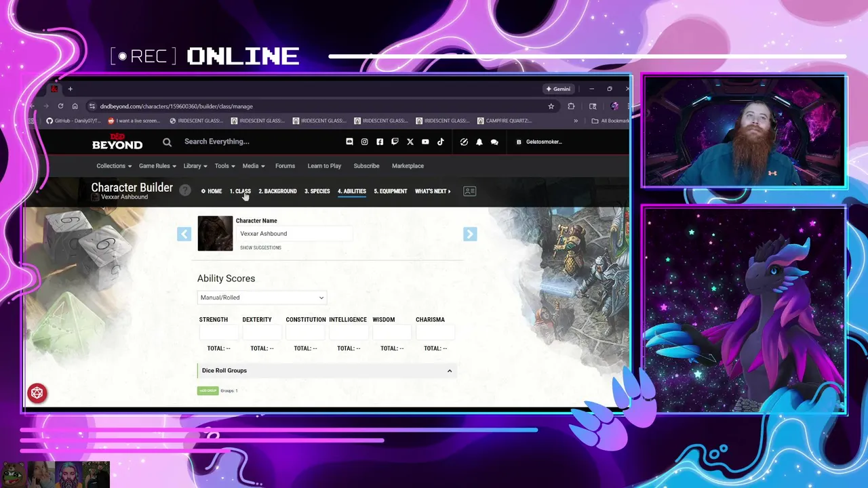
Task: Go to previous builder step arrow
Action: (184, 234)
